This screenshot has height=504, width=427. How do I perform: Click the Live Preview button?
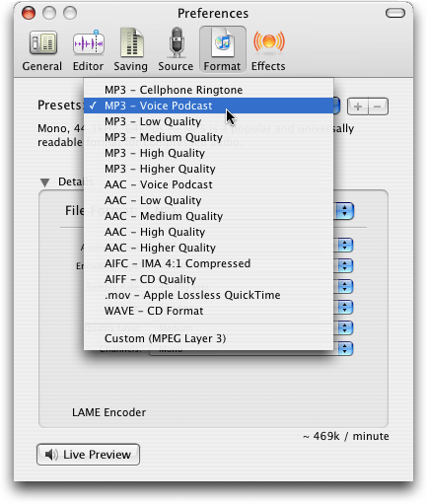(x=88, y=455)
